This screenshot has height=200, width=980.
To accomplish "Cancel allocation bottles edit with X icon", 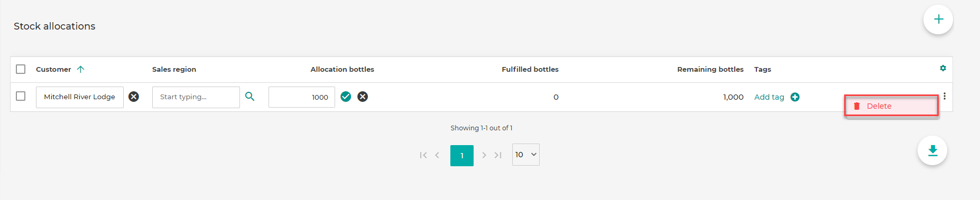I will (363, 97).
